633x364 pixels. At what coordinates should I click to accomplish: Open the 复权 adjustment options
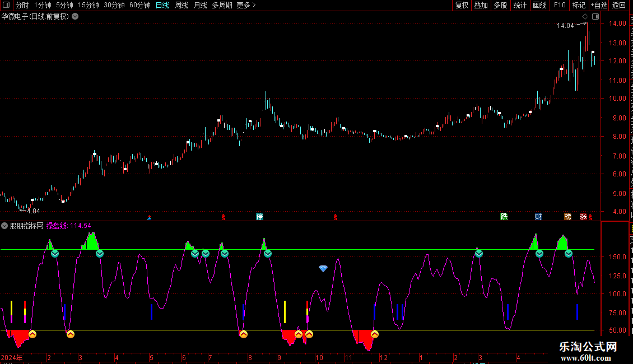tap(462, 5)
